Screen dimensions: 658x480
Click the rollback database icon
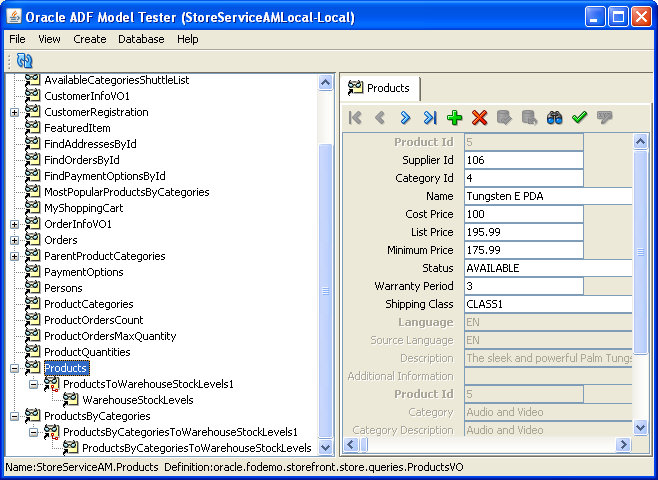[529, 118]
